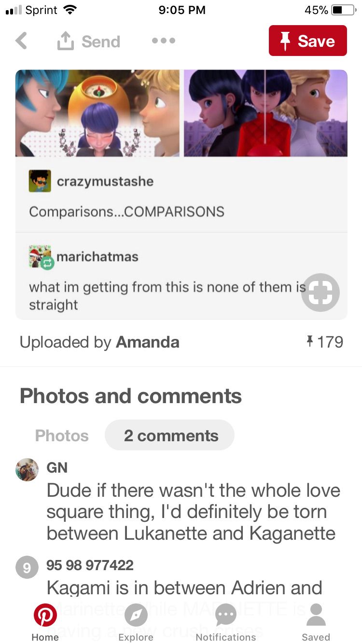The width and height of the screenshot is (362, 644).
Task: Select the 2 comments tab
Action: click(170, 435)
